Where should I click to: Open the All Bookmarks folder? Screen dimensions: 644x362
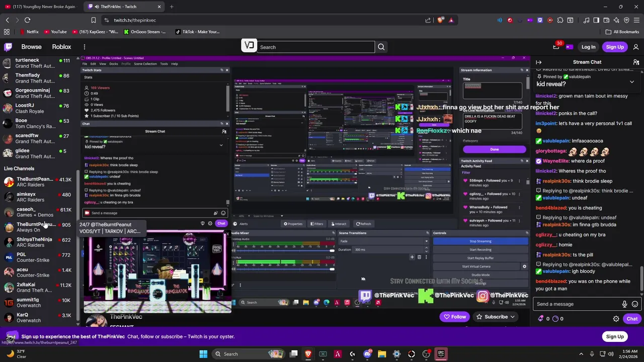click(x=622, y=32)
